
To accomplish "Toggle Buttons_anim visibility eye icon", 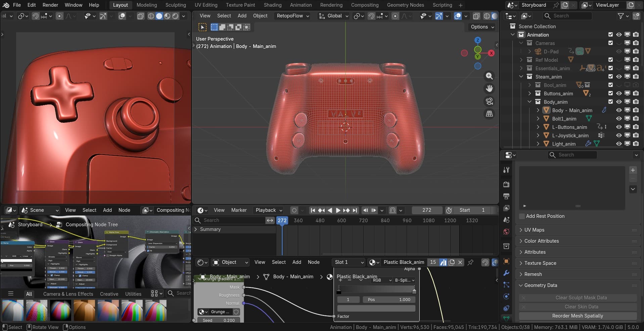I will (x=619, y=93).
